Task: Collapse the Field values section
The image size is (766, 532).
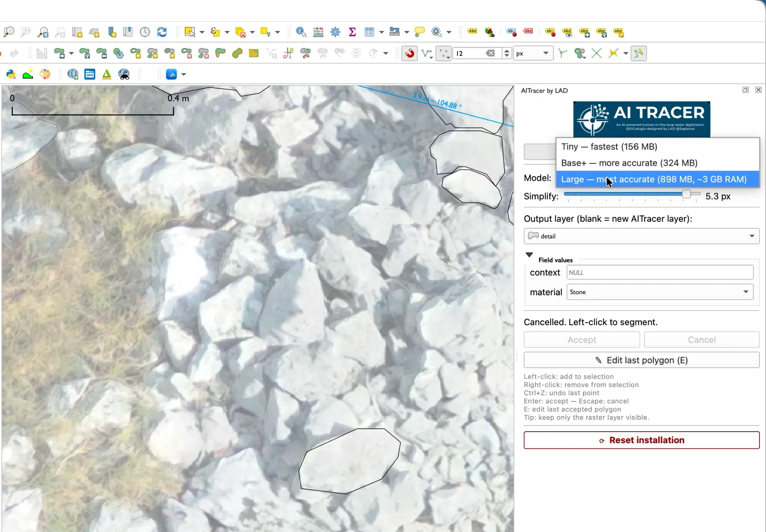Action: 529,255
